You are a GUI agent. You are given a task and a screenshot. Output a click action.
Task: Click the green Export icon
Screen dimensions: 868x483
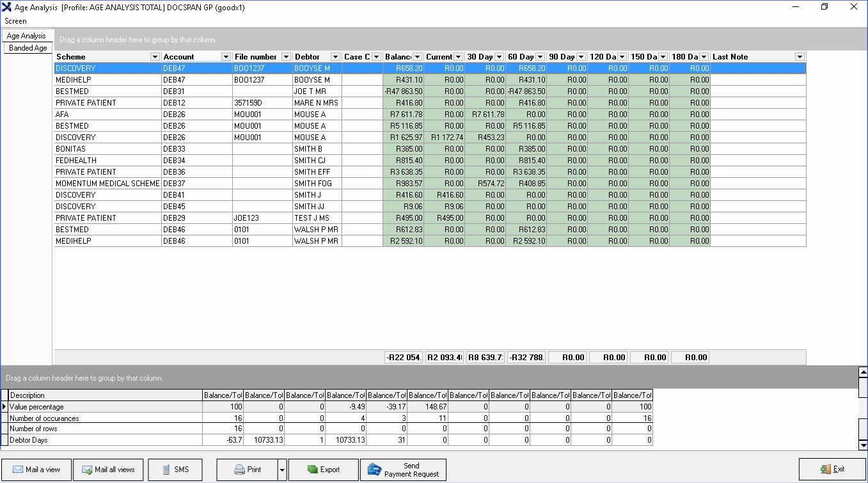[312, 470]
